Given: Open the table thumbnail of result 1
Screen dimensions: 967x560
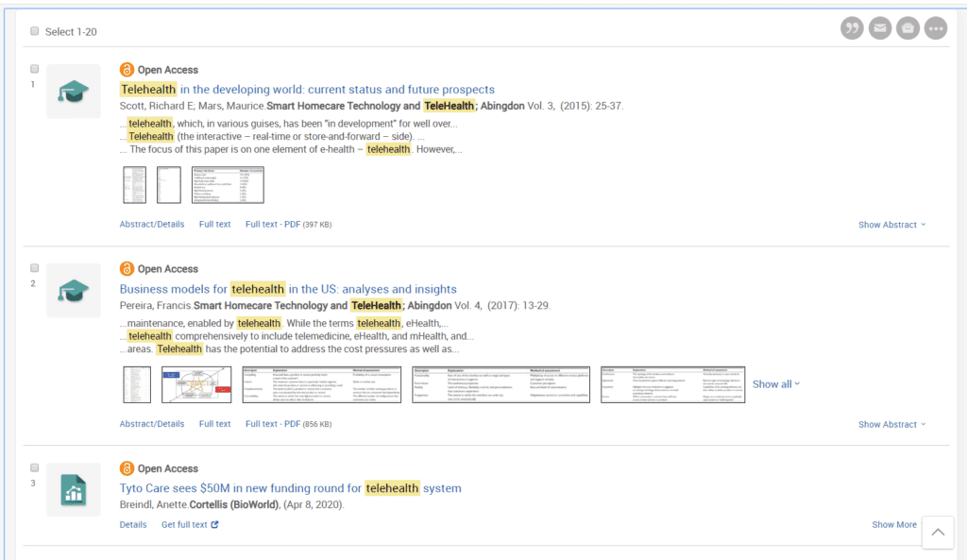Looking at the screenshot, I should [228, 185].
